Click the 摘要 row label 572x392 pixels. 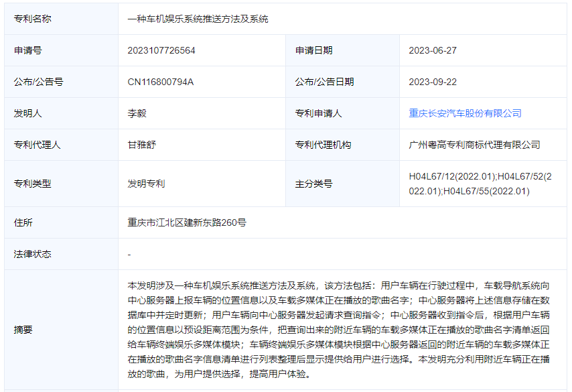[23, 329]
